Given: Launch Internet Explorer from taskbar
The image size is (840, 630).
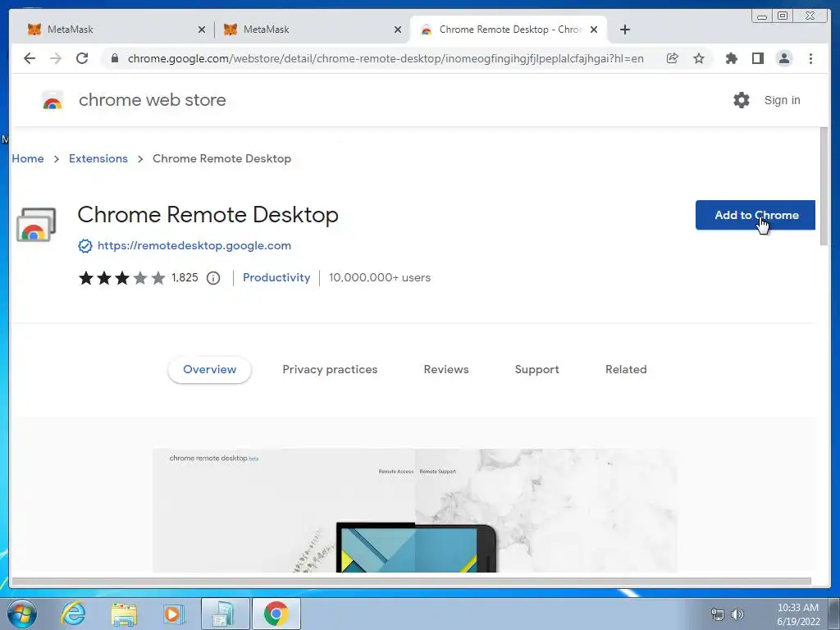Looking at the screenshot, I should tap(73, 614).
